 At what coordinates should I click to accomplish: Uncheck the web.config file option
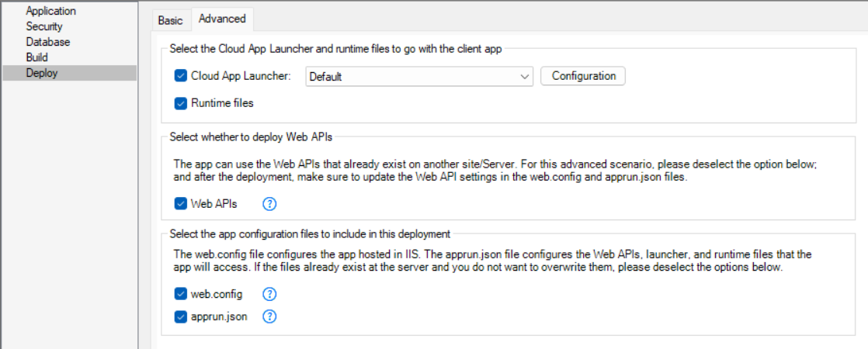pyautogui.click(x=181, y=294)
